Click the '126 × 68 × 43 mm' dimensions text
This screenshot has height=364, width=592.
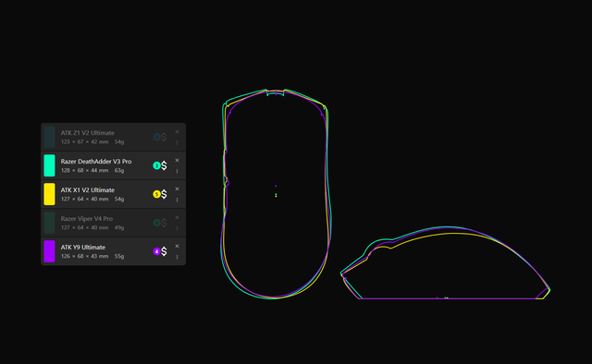click(84, 257)
